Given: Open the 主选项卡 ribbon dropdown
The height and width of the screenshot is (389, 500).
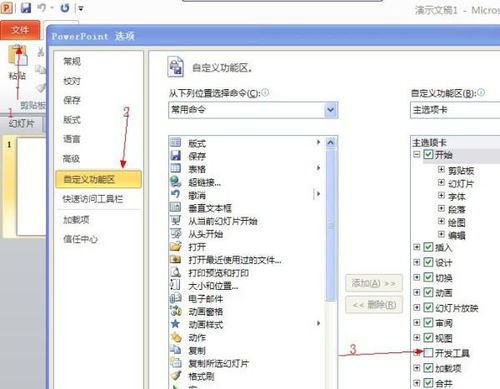Looking at the screenshot, I should [455, 110].
